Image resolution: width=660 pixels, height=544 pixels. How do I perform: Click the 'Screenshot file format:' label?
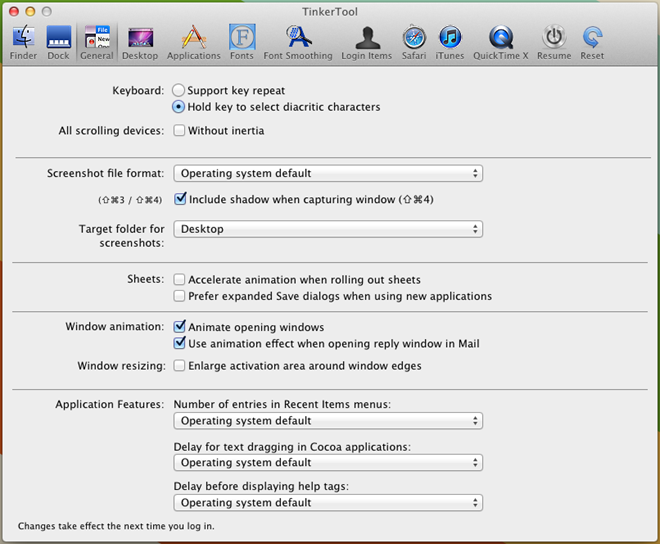(105, 173)
